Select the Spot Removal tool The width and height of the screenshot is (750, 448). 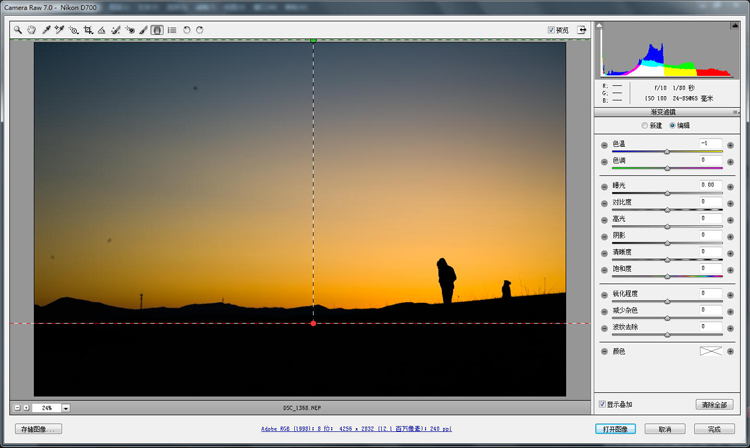click(x=116, y=30)
